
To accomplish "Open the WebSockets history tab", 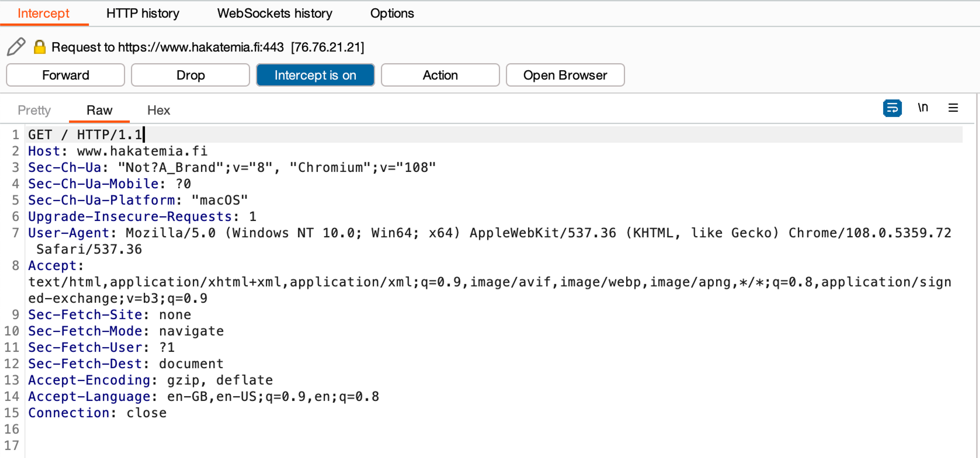I will click(x=274, y=13).
